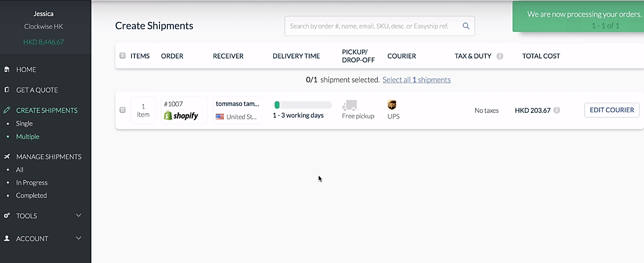Image resolution: width=644 pixels, height=263 pixels.
Task: Click the 1 - 3 working days text
Action: pyautogui.click(x=298, y=115)
